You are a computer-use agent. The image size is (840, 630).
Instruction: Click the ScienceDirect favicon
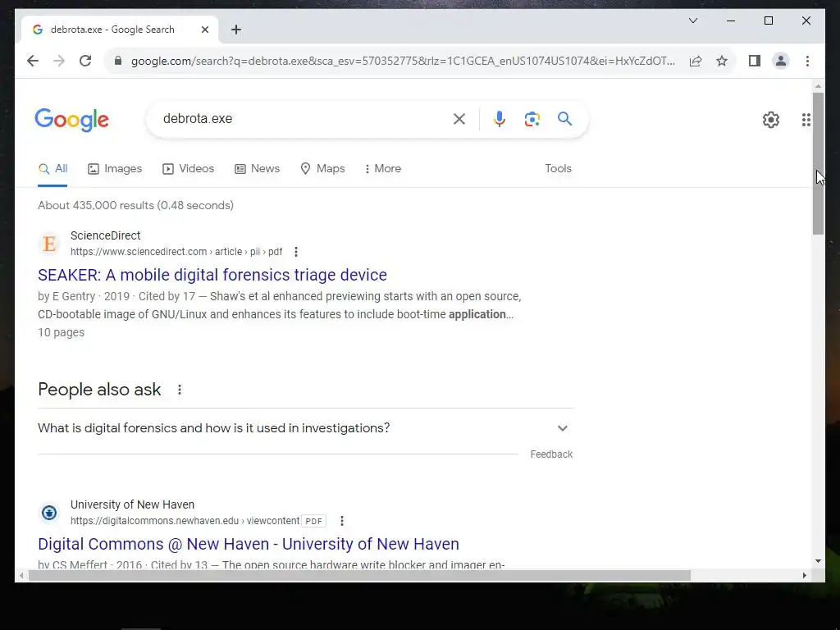tap(49, 244)
